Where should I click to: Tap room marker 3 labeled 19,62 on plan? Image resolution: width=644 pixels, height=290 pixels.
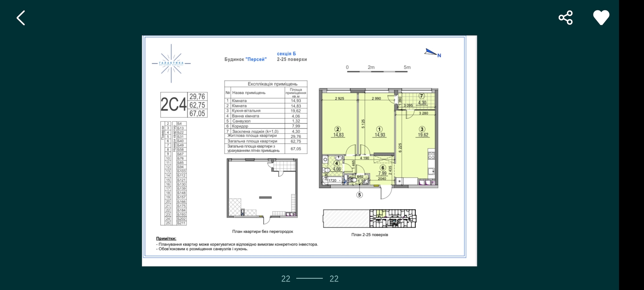point(422,129)
